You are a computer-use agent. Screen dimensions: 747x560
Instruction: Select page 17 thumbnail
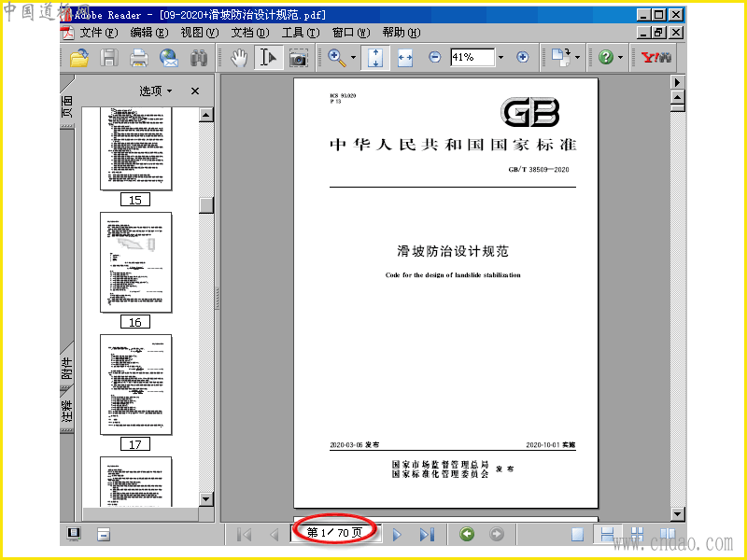click(x=135, y=385)
